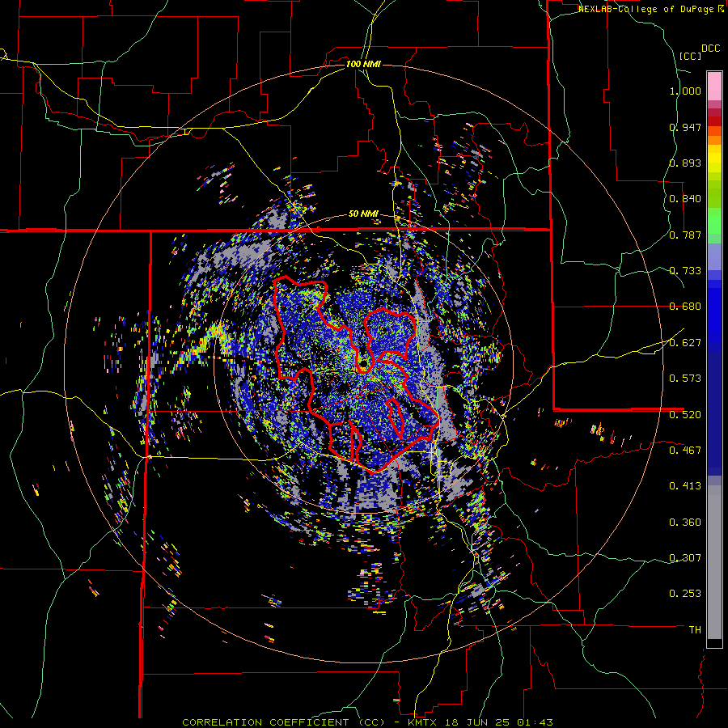The image size is (728, 728).
Task: Click the 100 NMI range ring label
Action: pyautogui.click(x=363, y=64)
